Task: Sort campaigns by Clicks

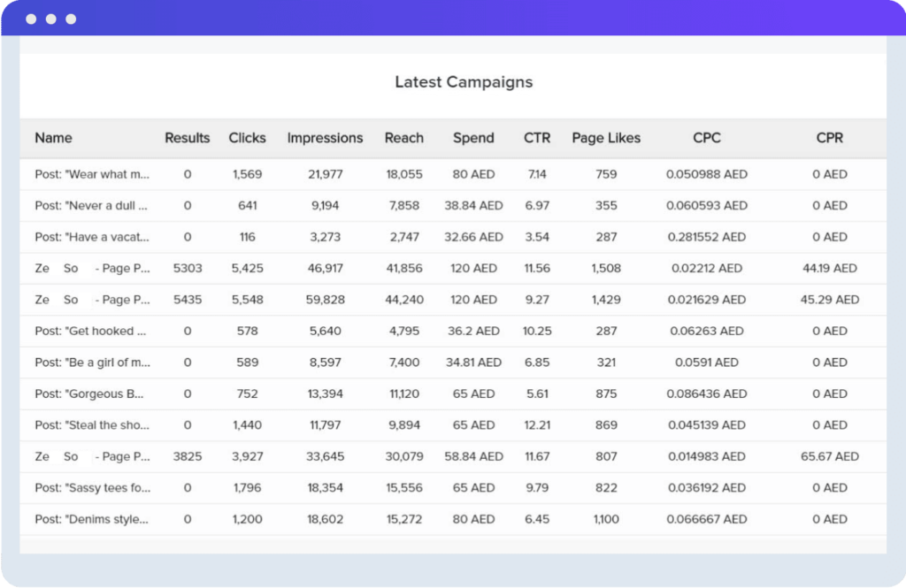Action: pos(247,138)
